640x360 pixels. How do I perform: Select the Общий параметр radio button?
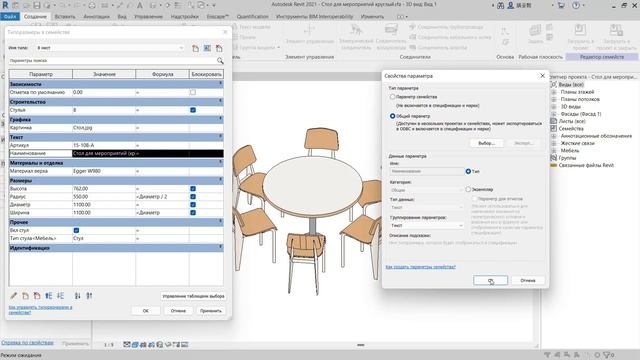coord(392,116)
